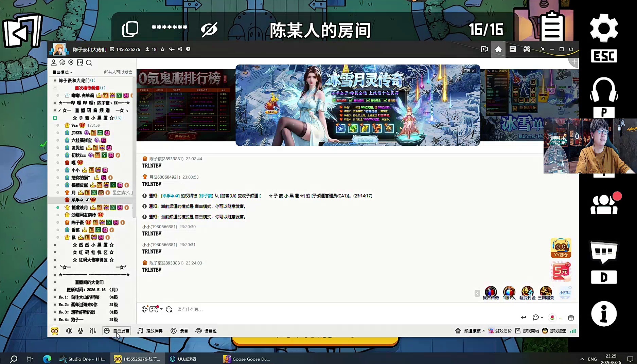Open the YY home icon in title bar
The image size is (637, 364).
point(498,50)
